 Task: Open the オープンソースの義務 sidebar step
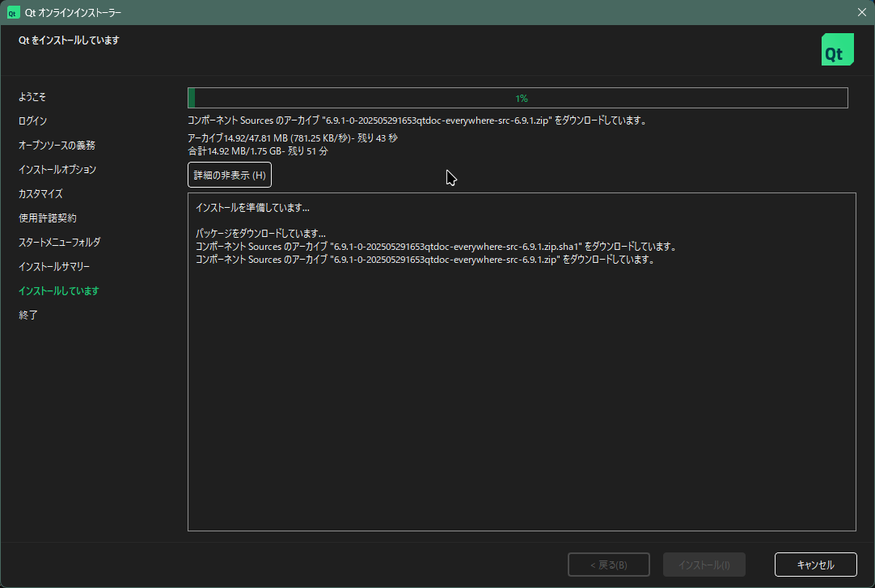pyautogui.click(x=57, y=146)
